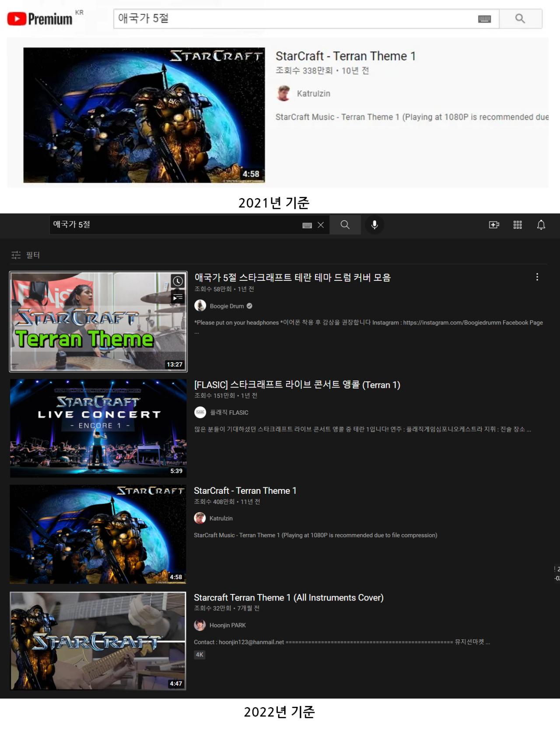
Task: Click Katrulzin avatar in the 2021 result
Action: [x=283, y=93]
